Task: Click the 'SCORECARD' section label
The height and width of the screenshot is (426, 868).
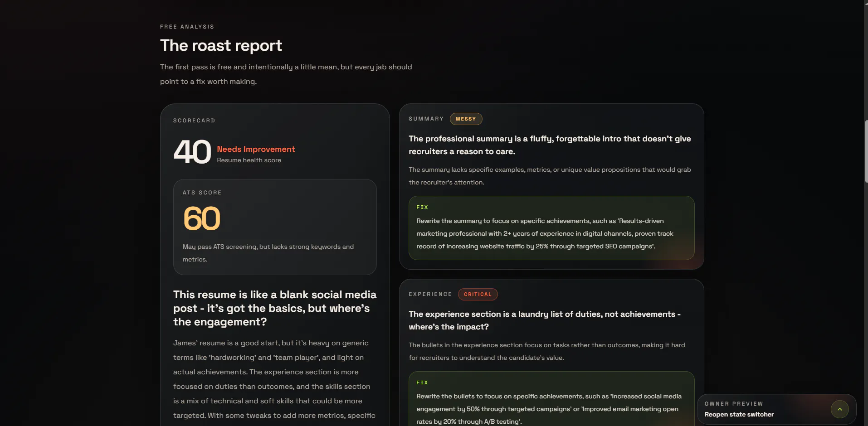Action: (x=194, y=121)
